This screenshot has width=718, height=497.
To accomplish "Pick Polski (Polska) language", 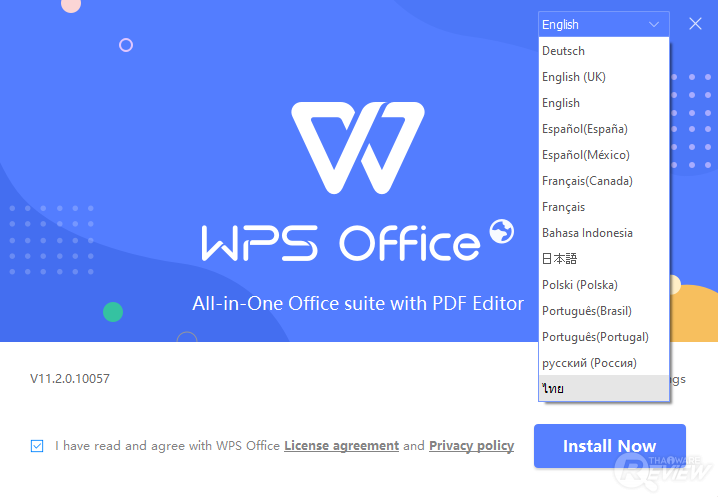I will click(x=604, y=285).
